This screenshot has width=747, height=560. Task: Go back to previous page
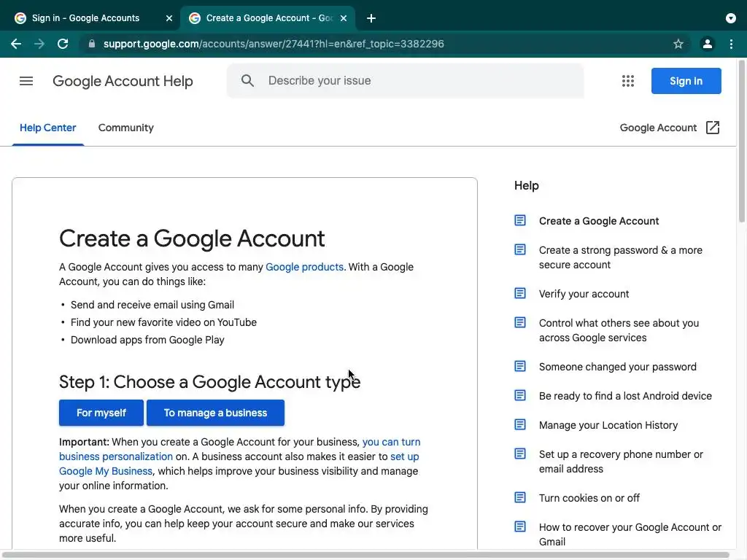(x=16, y=44)
